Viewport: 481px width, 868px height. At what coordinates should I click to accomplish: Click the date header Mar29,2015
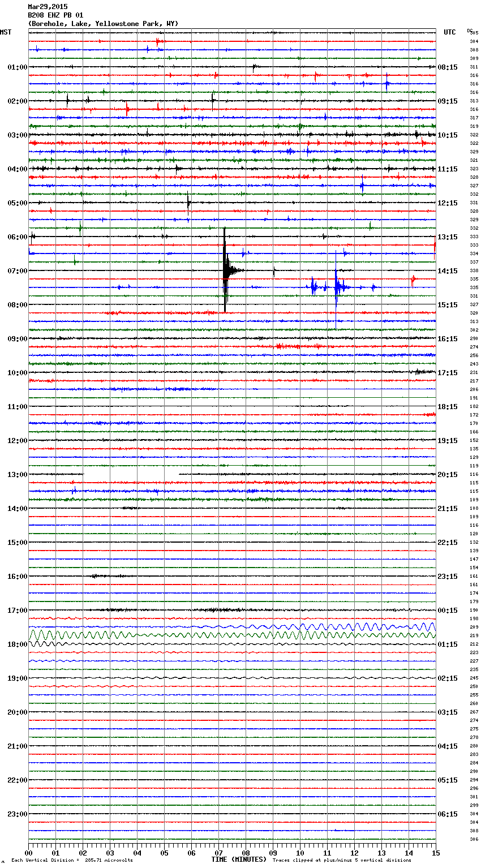click(48, 7)
